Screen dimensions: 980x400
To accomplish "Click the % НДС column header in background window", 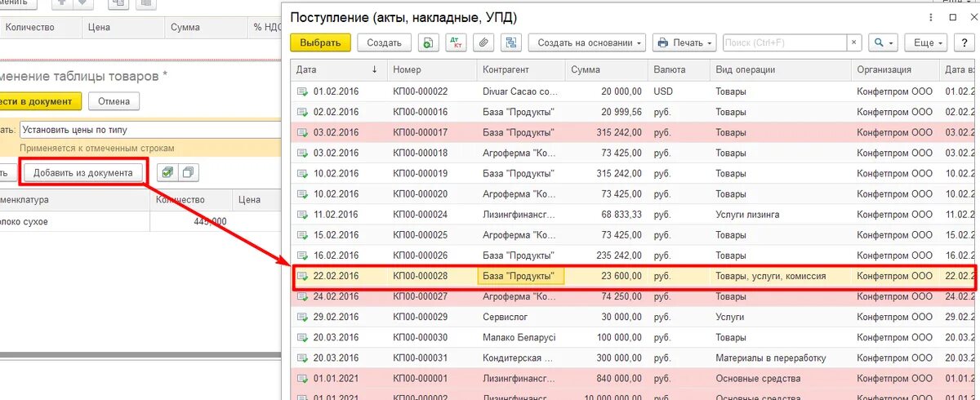I will pos(266,28).
